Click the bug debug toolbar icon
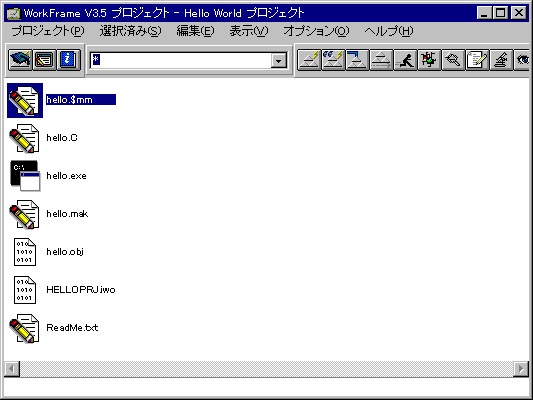Viewport: 533px width, 400px height. (429, 60)
